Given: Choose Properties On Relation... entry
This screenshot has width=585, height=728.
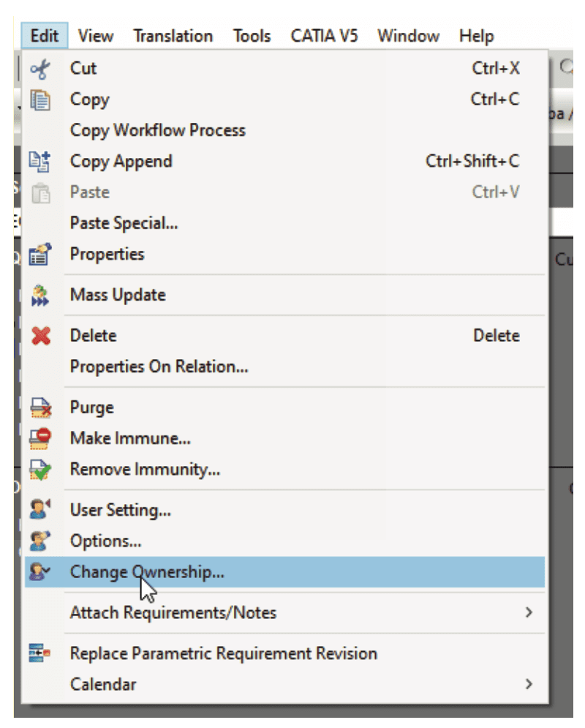Looking at the screenshot, I should (284, 367).
